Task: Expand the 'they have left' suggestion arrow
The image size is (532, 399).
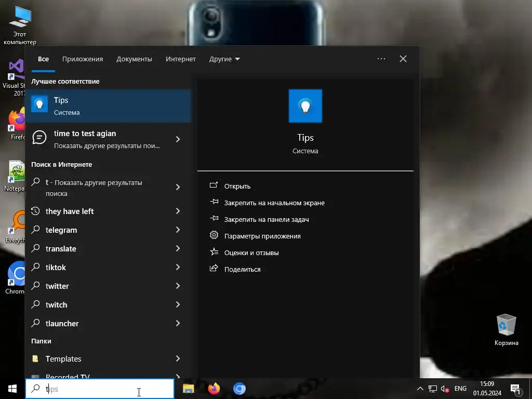Action: pos(178,211)
